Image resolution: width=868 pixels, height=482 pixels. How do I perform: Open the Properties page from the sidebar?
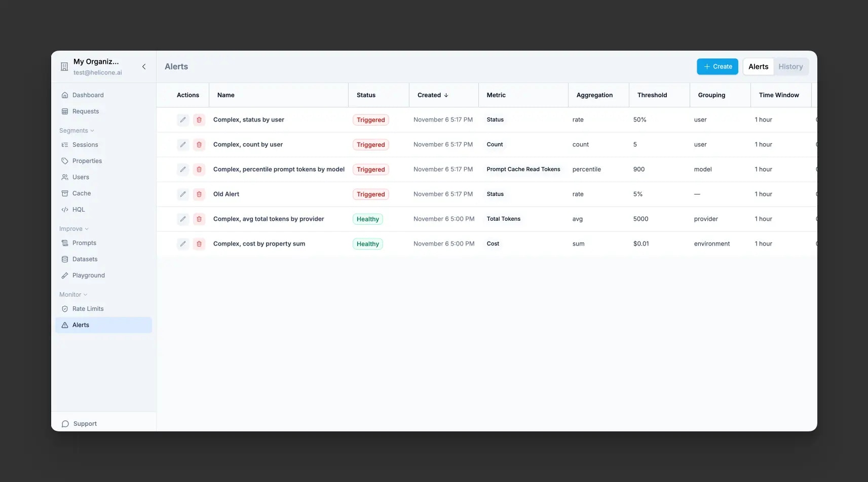coord(87,160)
